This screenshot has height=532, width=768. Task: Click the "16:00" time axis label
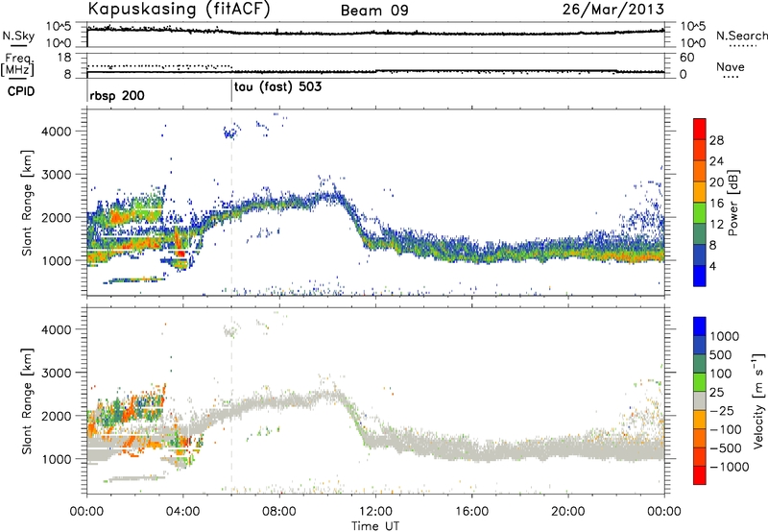point(471,512)
